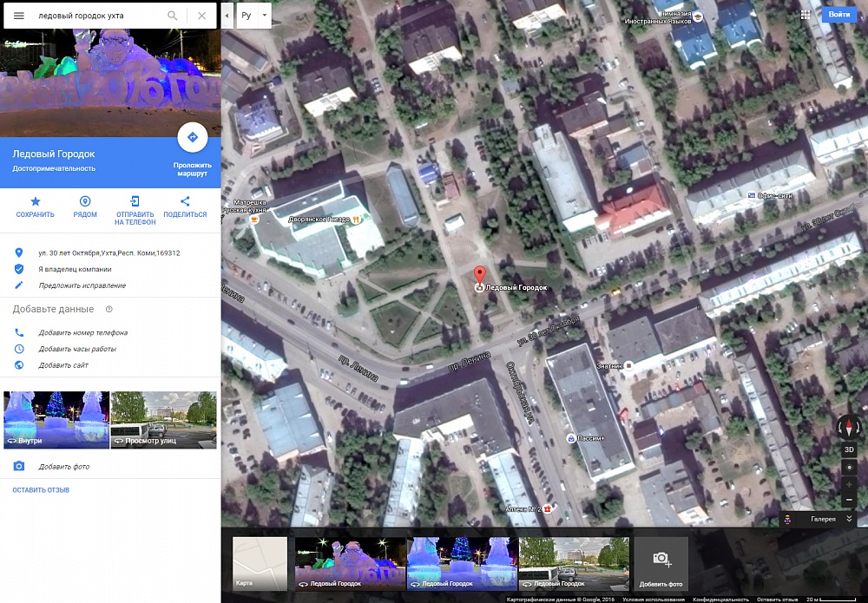The image size is (868, 603).
Task: Click the Рядом nearby icon
Action: pyautogui.click(x=85, y=201)
